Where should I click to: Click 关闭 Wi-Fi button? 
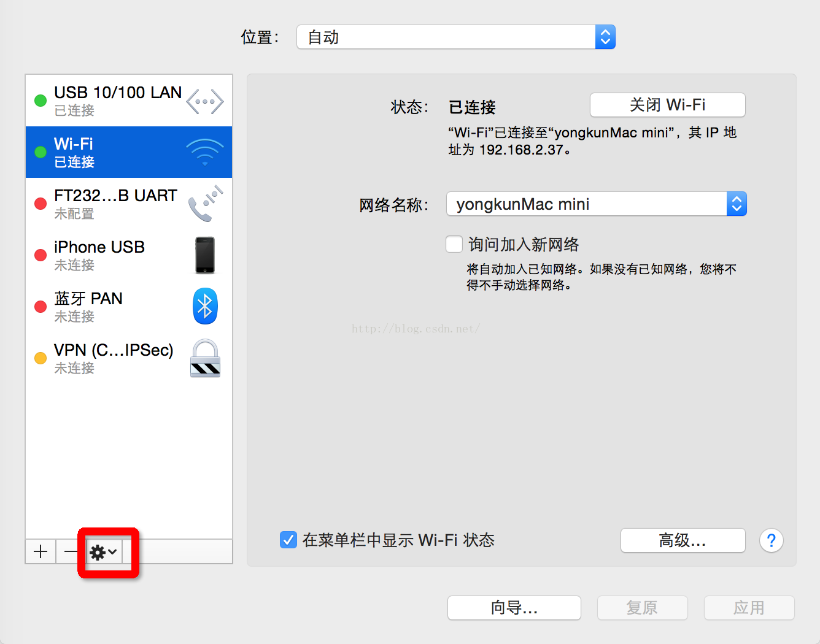(668, 105)
